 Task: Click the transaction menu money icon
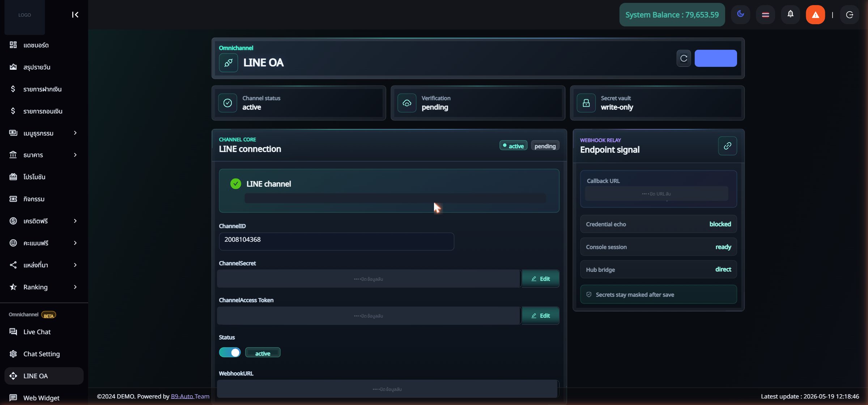click(x=13, y=133)
